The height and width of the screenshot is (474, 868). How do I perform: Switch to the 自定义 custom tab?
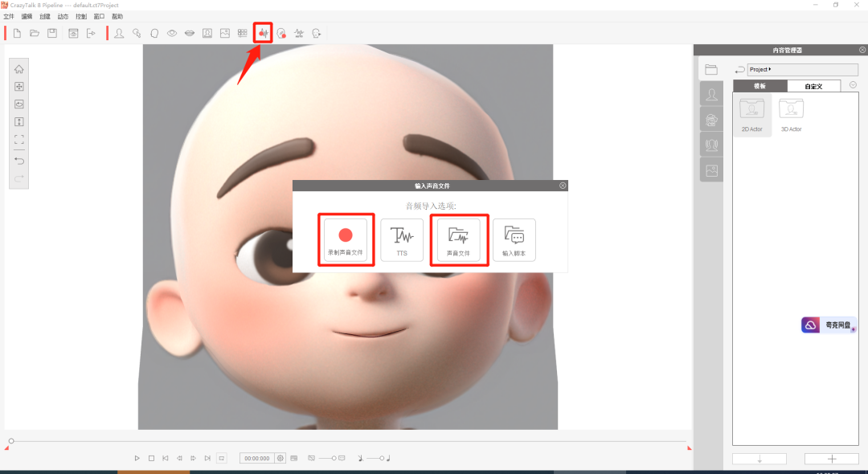(x=813, y=86)
